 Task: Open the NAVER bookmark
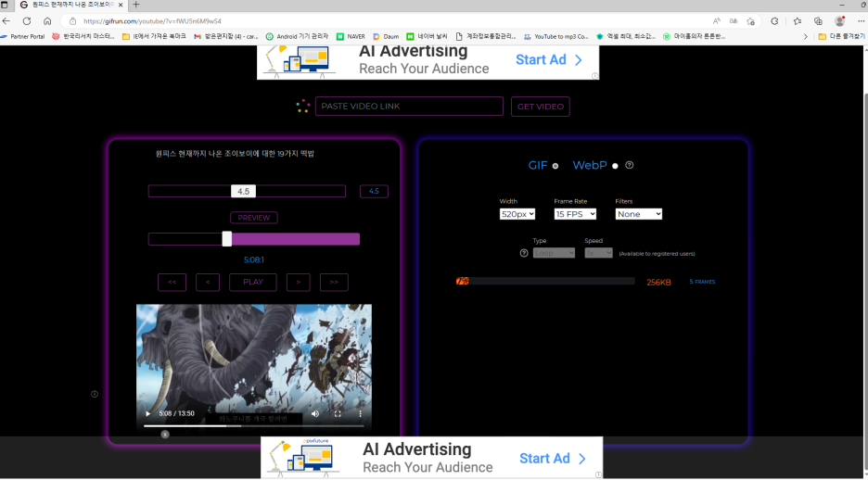[351, 36]
